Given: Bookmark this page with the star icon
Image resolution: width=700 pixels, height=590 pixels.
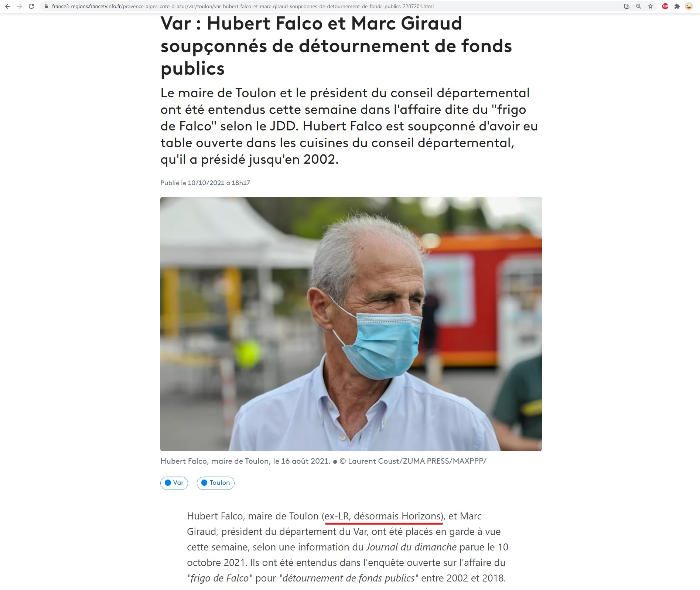Looking at the screenshot, I should pyautogui.click(x=651, y=6).
